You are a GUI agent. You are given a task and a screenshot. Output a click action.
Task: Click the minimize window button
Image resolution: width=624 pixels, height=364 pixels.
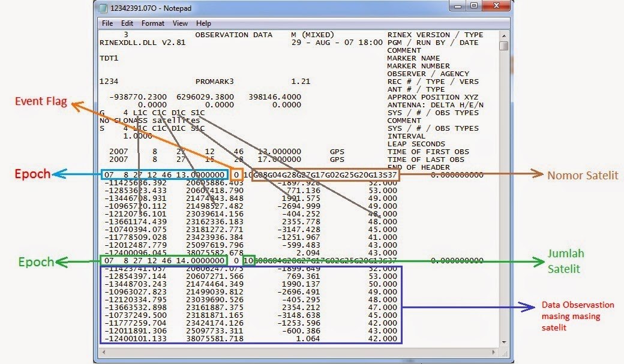[457, 7]
